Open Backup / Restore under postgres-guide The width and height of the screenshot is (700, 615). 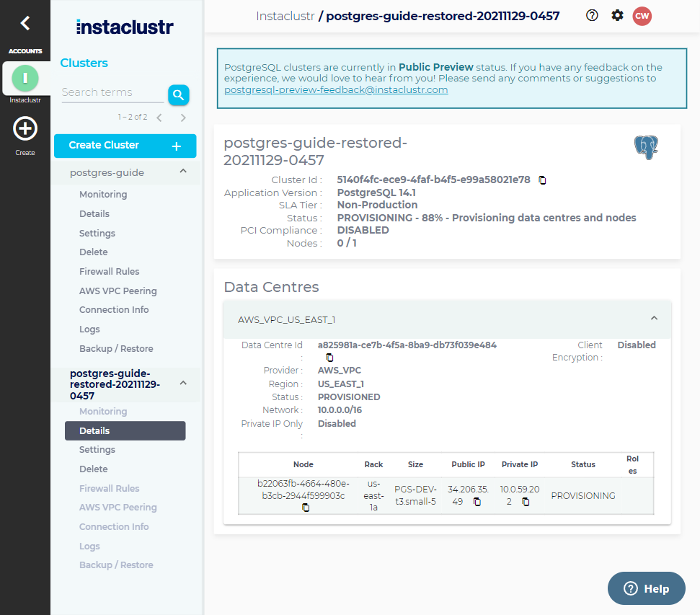116,348
